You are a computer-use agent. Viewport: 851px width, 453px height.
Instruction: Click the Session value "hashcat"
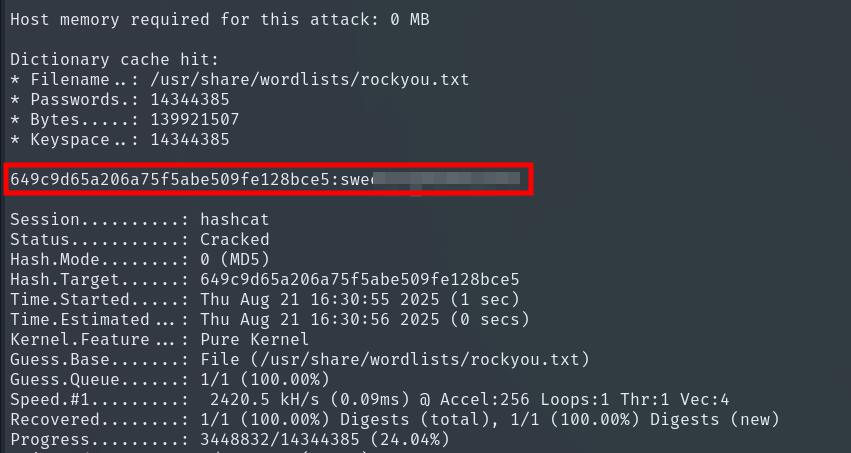(x=234, y=219)
